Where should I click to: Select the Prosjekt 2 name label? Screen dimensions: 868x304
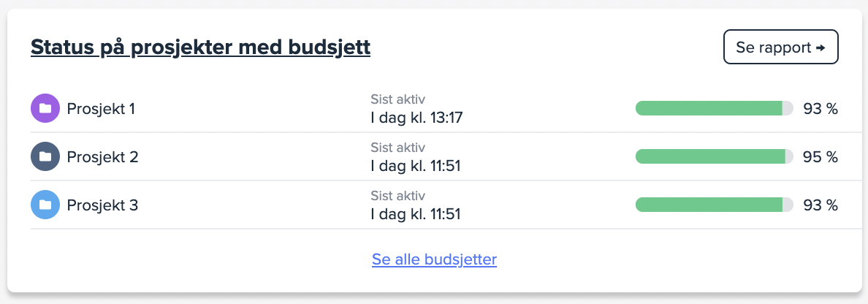(102, 156)
